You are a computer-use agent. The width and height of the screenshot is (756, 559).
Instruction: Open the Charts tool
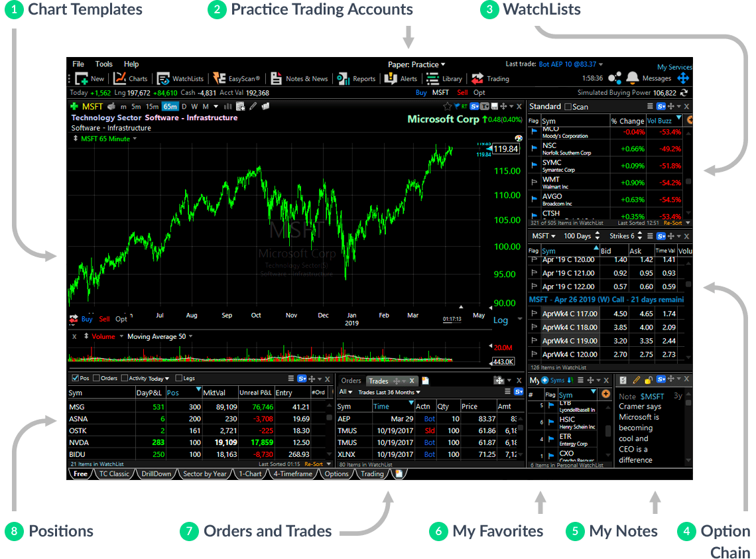138,78
